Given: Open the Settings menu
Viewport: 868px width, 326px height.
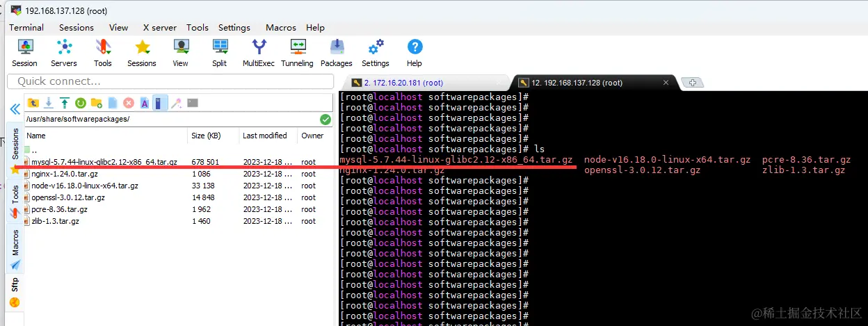Looking at the screenshot, I should (x=234, y=28).
